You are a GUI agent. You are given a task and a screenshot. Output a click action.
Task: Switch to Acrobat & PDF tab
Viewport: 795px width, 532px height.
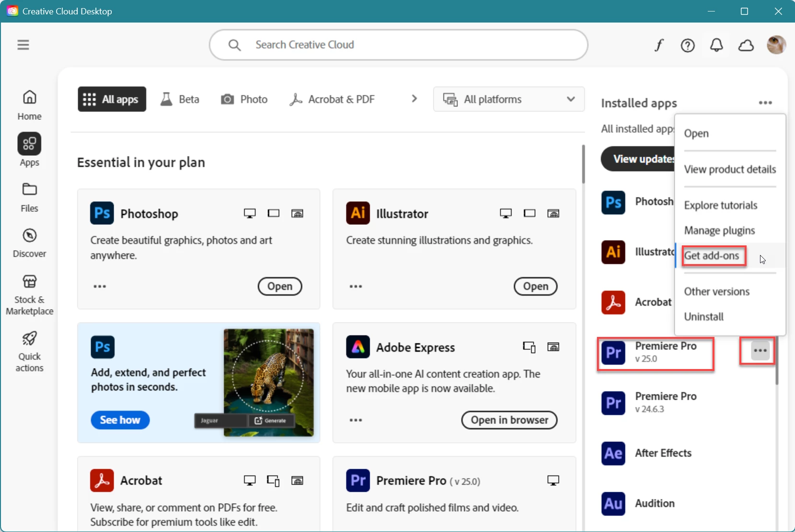(x=332, y=99)
